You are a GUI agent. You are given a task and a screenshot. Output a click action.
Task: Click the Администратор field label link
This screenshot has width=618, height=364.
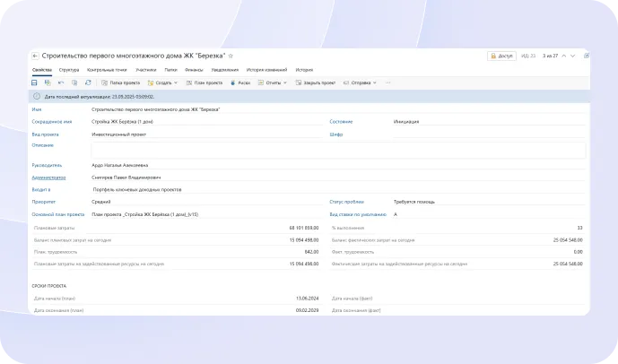pyautogui.click(x=49, y=178)
